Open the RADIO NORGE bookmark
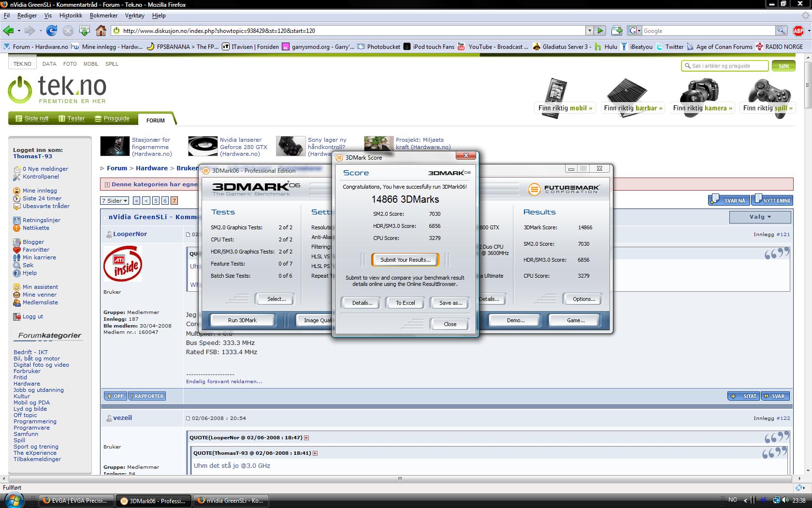 [x=780, y=46]
